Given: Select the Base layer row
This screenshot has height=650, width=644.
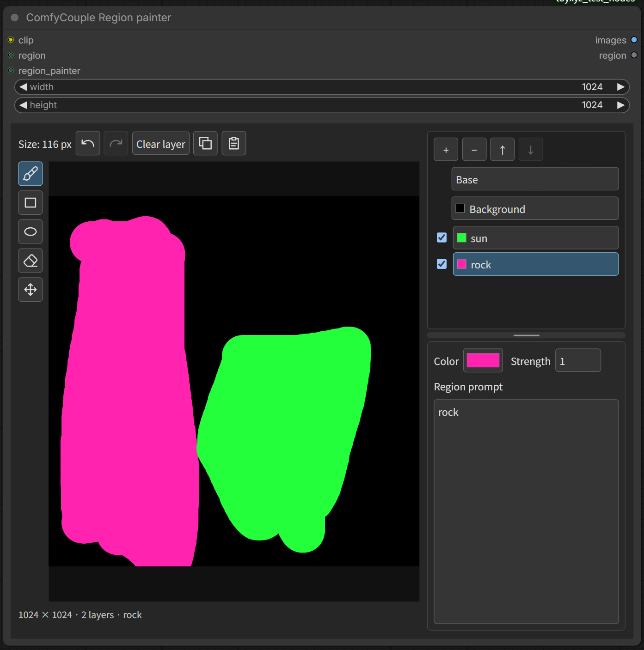Looking at the screenshot, I should point(535,179).
